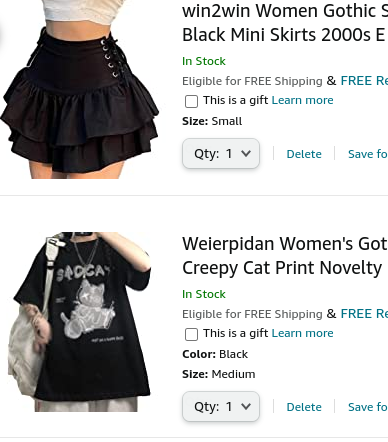
Task: Open the Qty dropdown for the cat t-shirt
Action: [221, 407]
